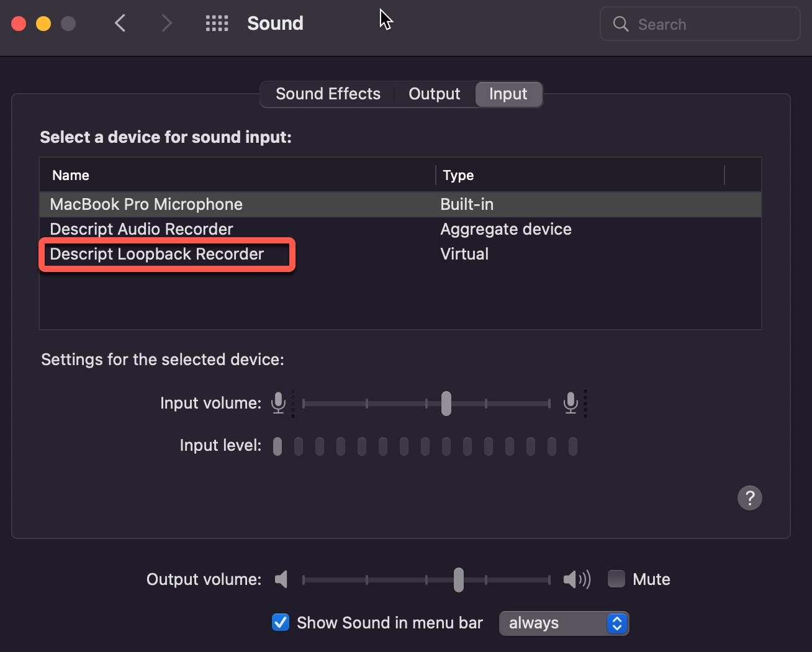812x652 pixels.
Task: Disable Show Sound in menu bar
Action: 280,622
